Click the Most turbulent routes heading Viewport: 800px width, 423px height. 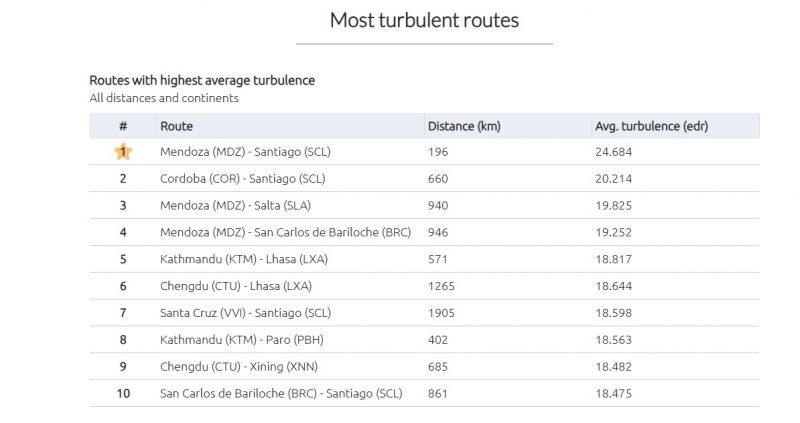point(424,20)
